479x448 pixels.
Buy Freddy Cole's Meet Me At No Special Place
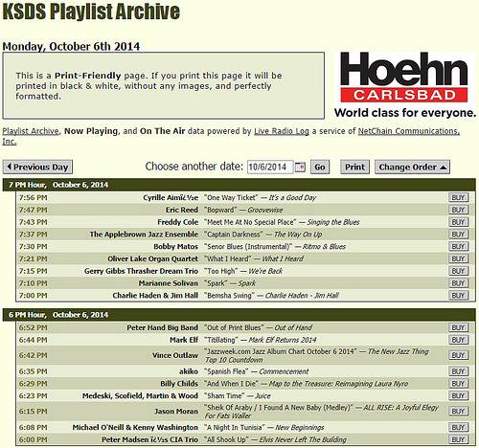point(458,222)
